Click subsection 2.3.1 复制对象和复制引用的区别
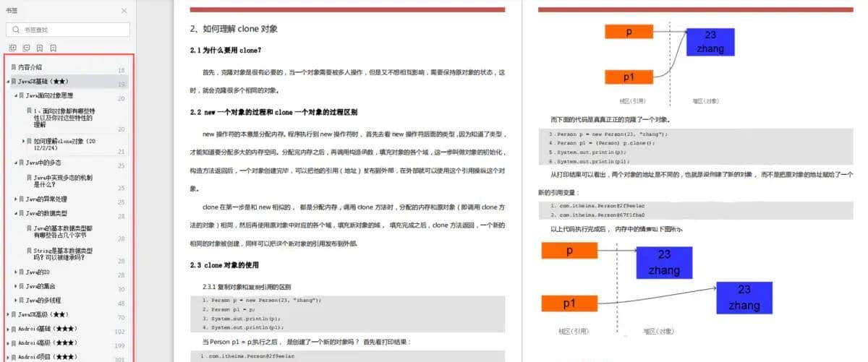 pos(247,287)
